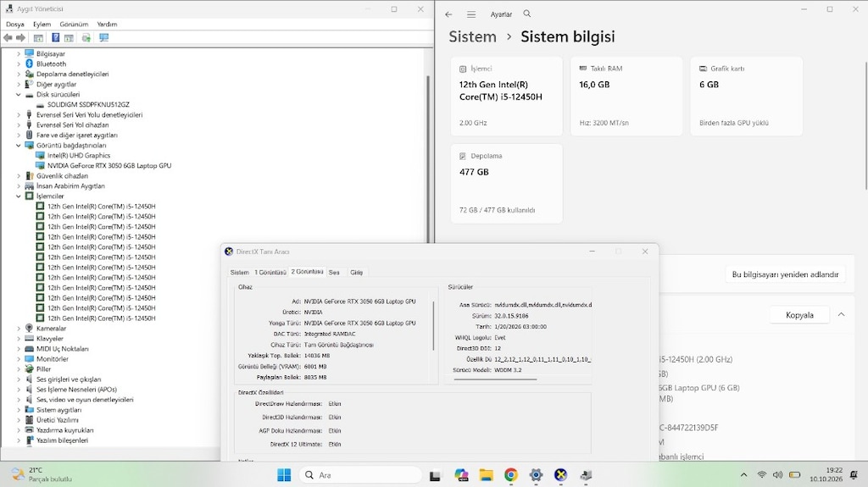
Task: Switch to DirectX tool icon on taskbar
Action: pyautogui.click(x=561, y=475)
